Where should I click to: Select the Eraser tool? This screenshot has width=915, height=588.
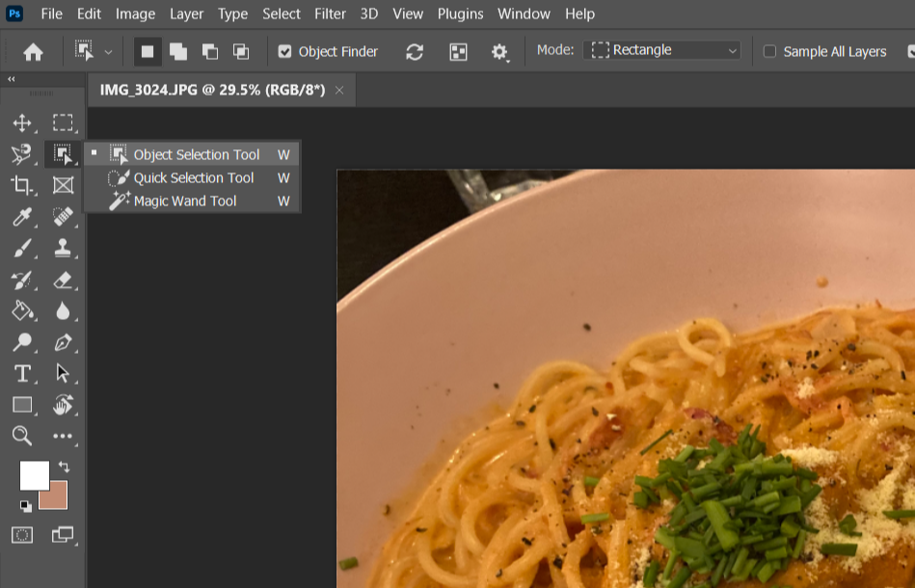(63, 280)
